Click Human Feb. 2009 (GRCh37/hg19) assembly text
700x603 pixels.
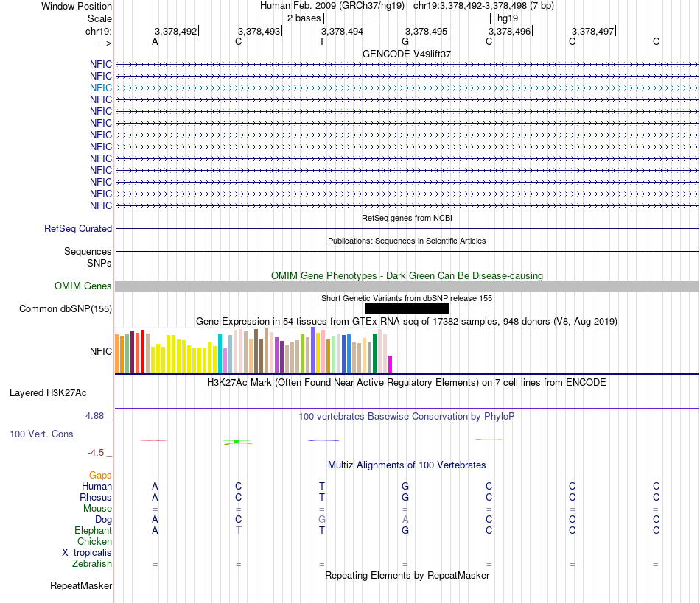(332, 6)
